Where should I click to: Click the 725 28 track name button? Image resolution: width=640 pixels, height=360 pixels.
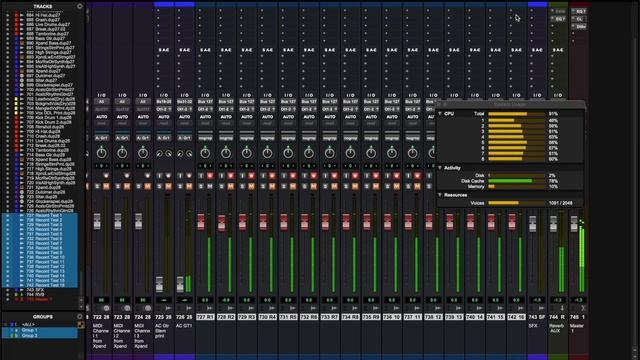point(164,317)
